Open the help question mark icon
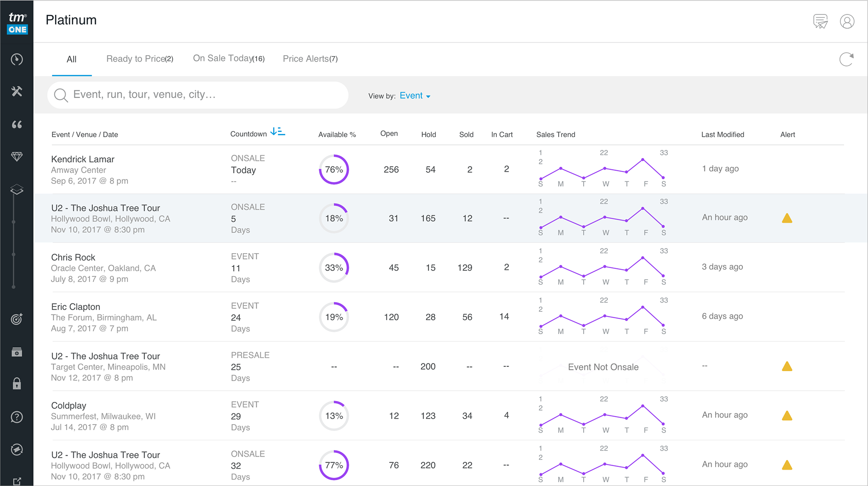 pyautogui.click(x=17, y=417)
